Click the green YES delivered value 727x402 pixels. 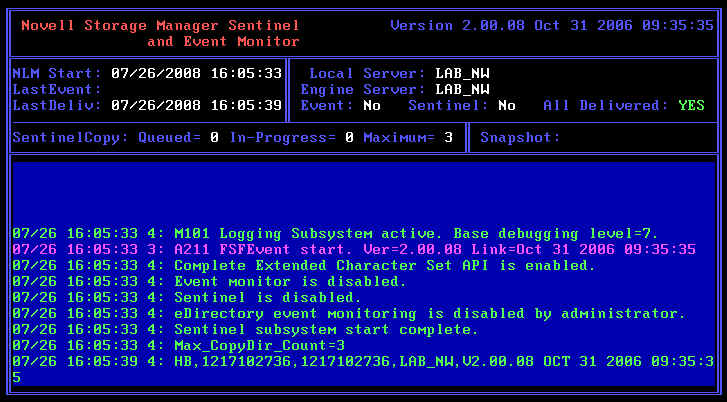pyautogui.click(x=691, y=105)
